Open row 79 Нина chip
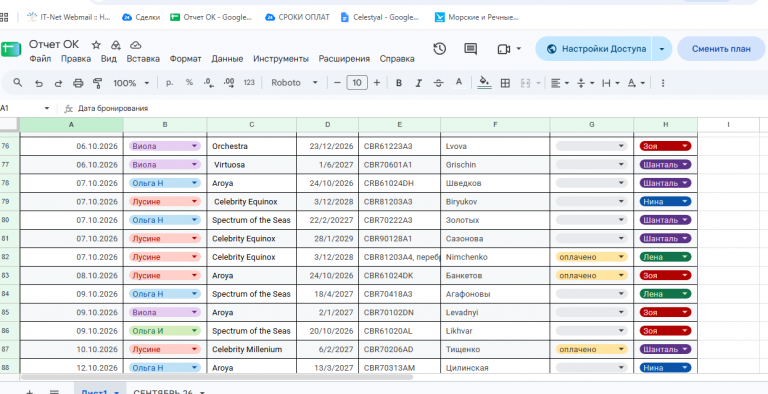Image resolution: width=768 pixels, height=394 pixels. click(x=665, y=201)
